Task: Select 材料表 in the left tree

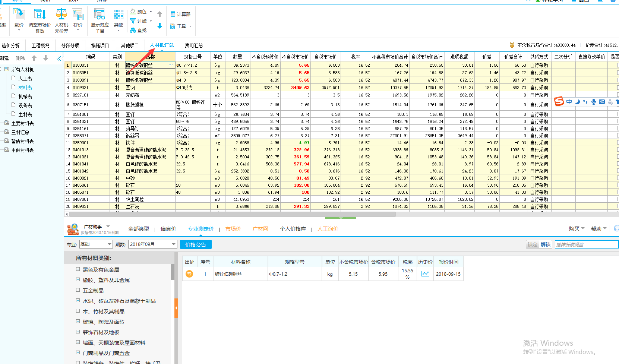Action: coord(25,88)
